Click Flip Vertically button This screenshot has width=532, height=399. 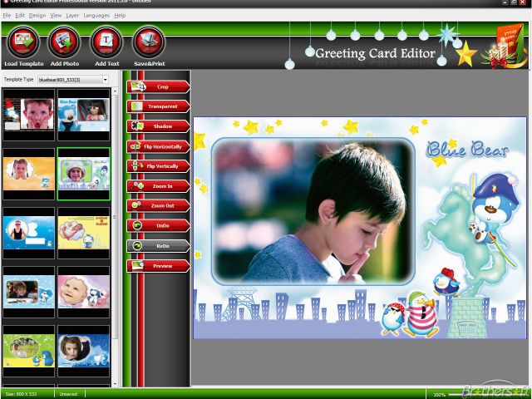tap(158, 166)
